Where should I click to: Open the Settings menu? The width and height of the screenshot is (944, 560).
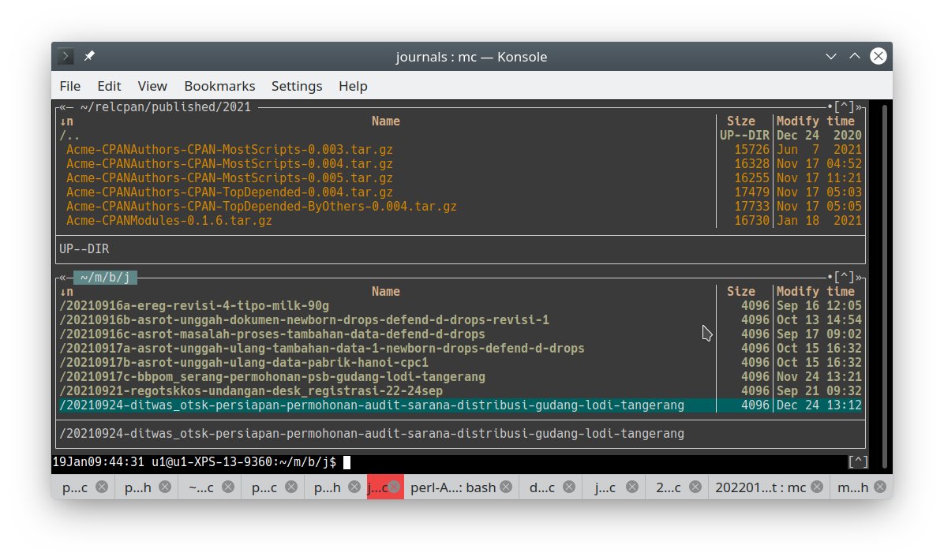click(297, 86)
